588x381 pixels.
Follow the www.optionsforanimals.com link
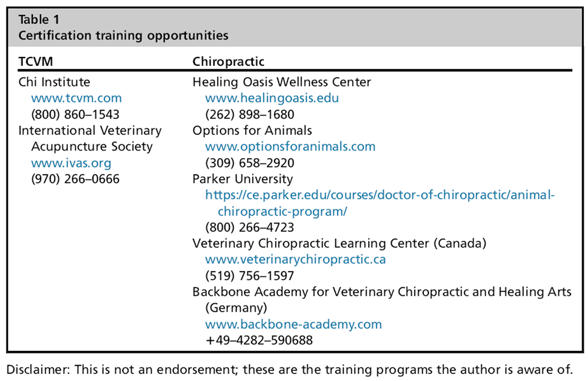click(x=290, y=146)
